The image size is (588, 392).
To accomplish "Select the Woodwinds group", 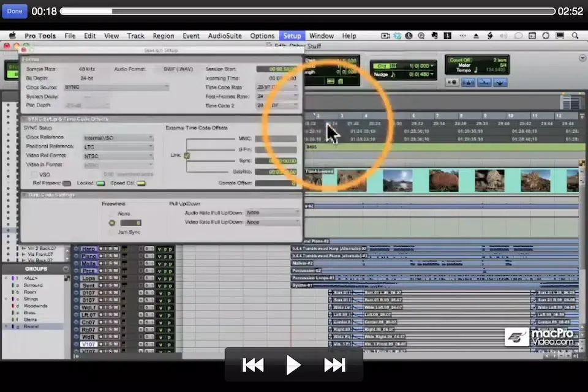I will [36, 306].
